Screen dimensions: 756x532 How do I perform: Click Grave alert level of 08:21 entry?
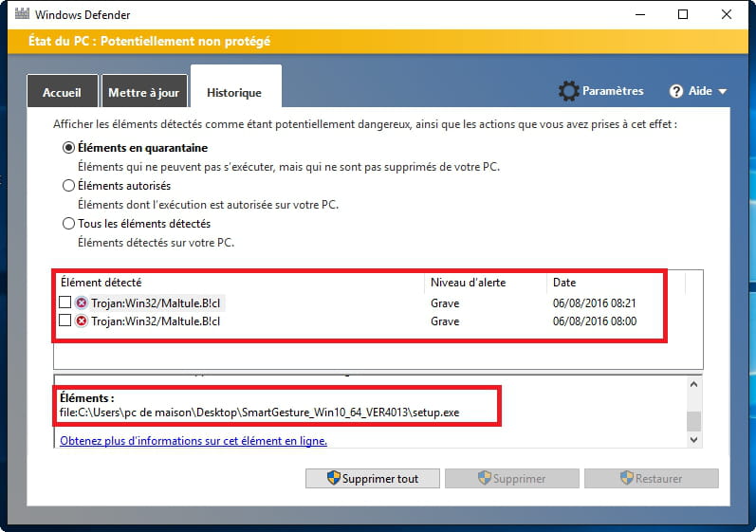pyautogui.click(x=445, y=303)
